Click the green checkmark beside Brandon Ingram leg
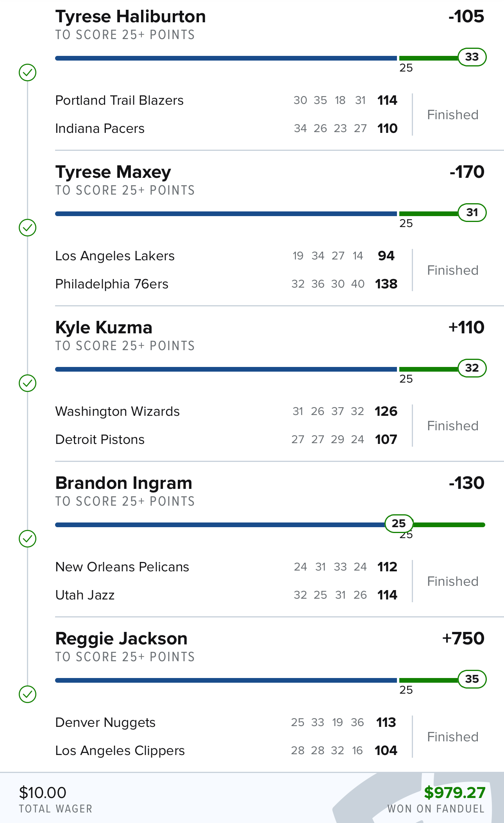This screenshot has height=823, width=504. point(27,539)
